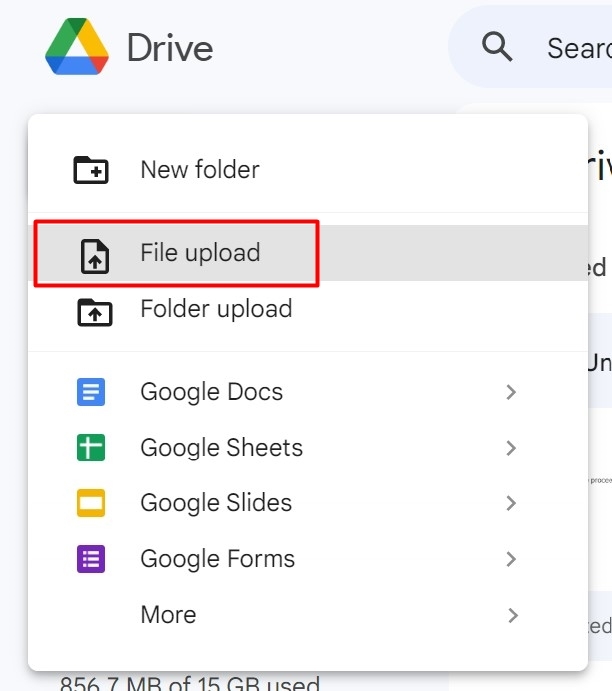Click the Google Drive logo
Screen dimensions: 612x691
tap(77, 47)
